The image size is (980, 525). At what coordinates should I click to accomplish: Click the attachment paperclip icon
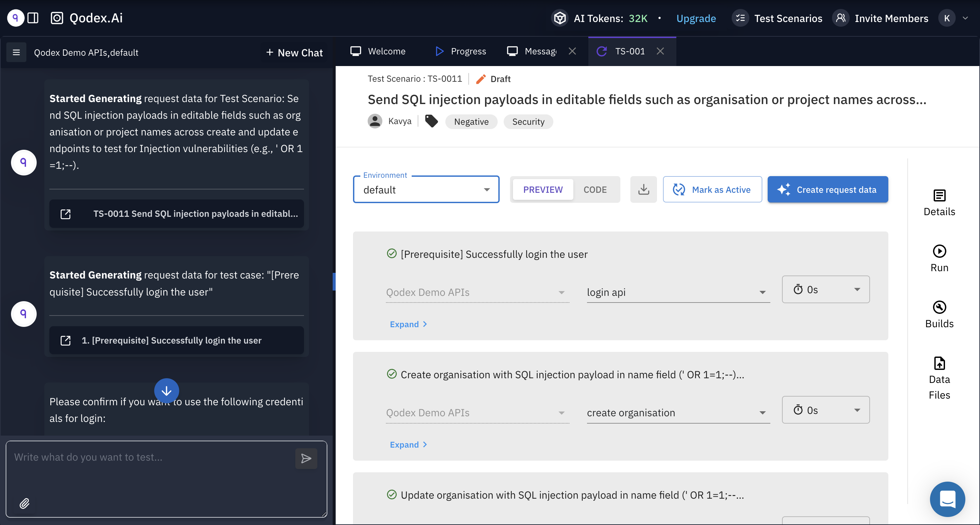coord(24,503)
